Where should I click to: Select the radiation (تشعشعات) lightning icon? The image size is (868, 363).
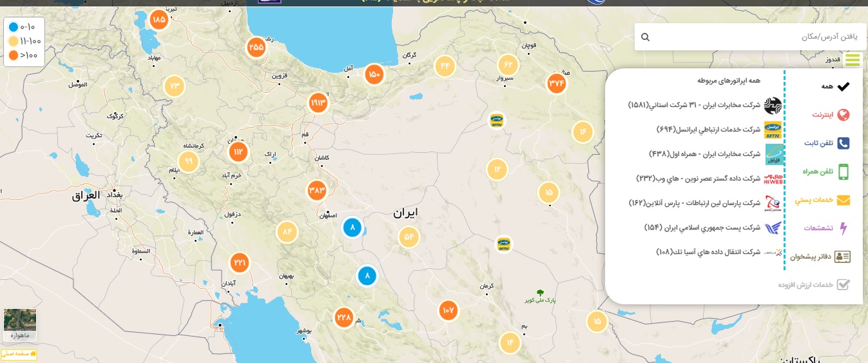point(843,228)
